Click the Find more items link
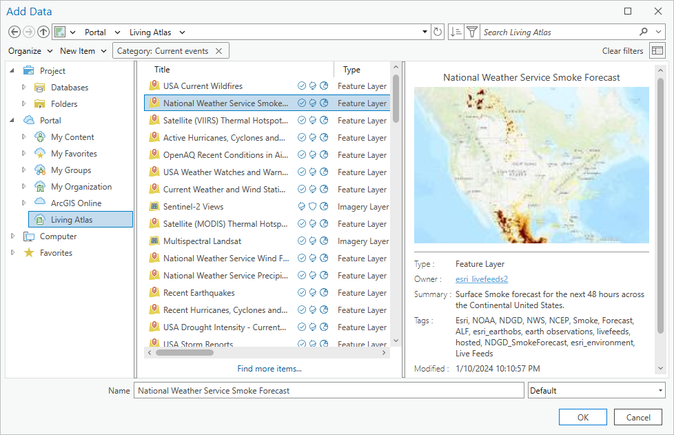674x435 pixels. click(269, 368)
